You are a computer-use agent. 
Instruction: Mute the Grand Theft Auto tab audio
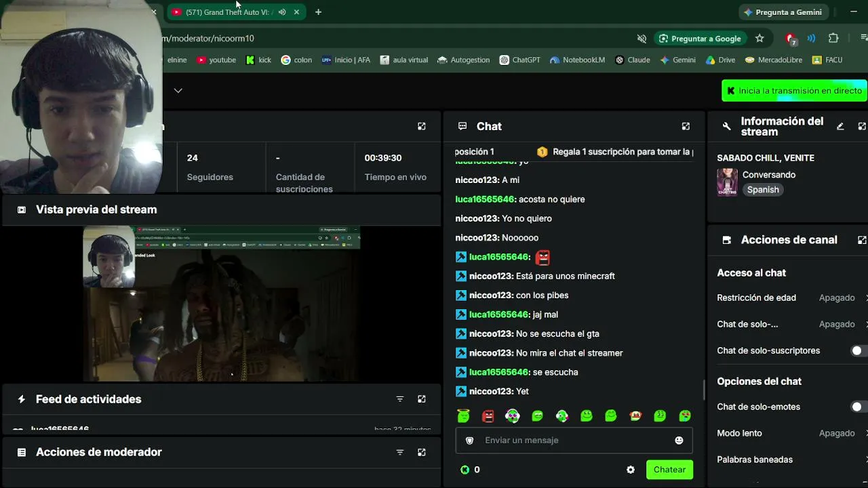[282, 12]
